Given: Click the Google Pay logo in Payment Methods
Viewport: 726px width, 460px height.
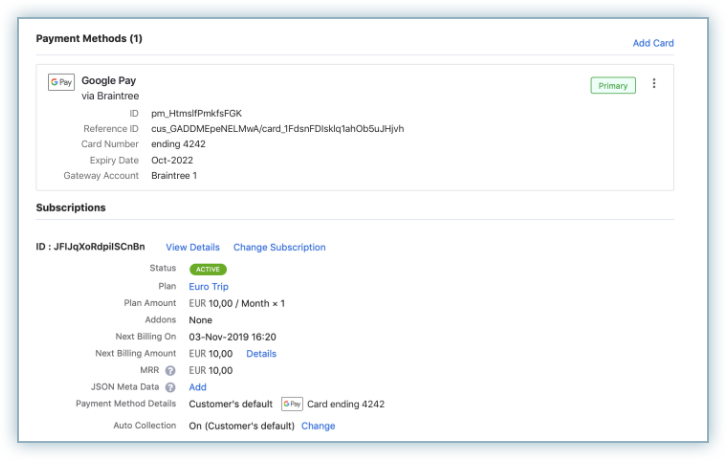Looking at the screenshot, I should (x=61, y=82).
